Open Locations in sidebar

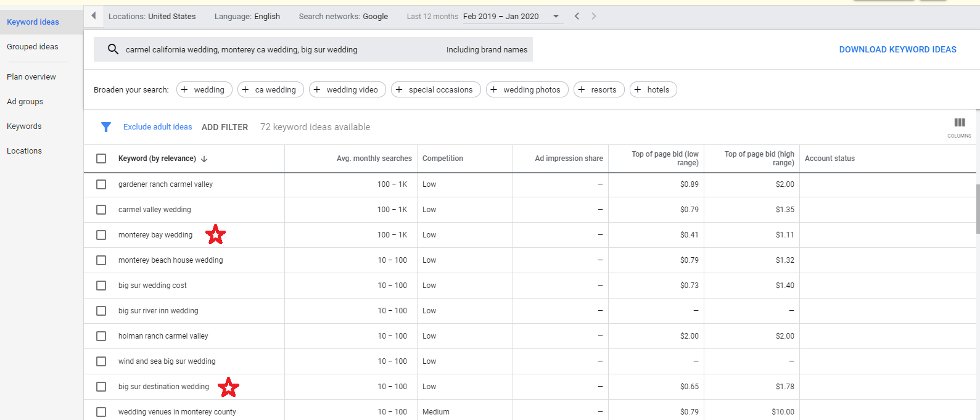point(25,151)
